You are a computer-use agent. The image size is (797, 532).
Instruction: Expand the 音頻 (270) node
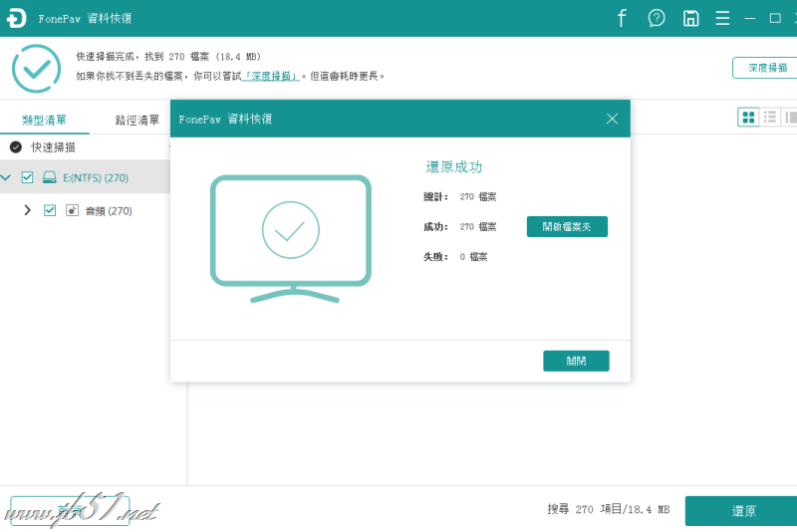28,210
